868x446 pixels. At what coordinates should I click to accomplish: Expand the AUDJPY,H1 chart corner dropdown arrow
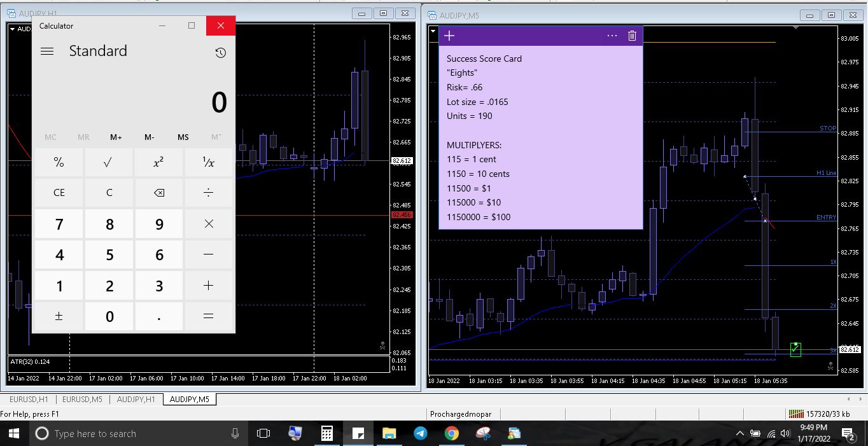(12, 29)
